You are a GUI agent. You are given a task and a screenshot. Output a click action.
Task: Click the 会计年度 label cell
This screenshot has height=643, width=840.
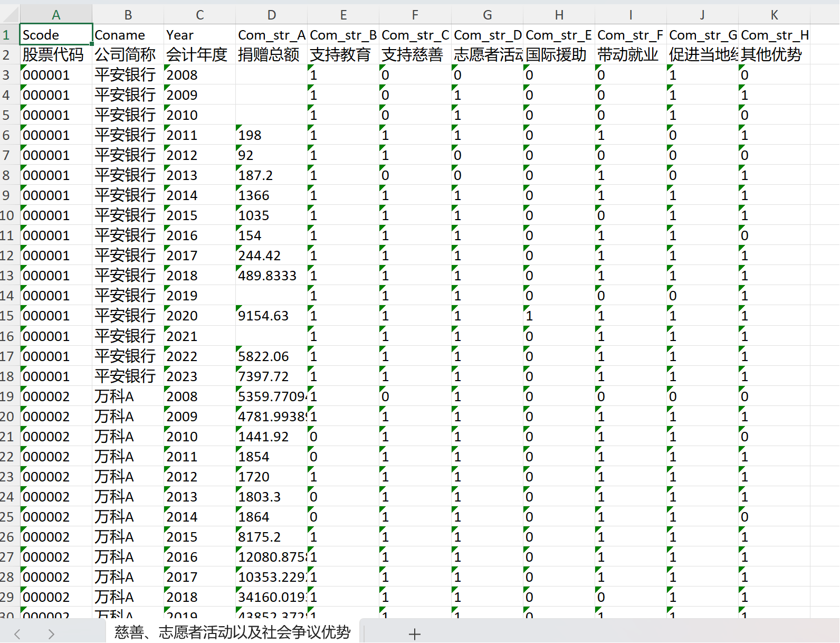tap(200, 55)
